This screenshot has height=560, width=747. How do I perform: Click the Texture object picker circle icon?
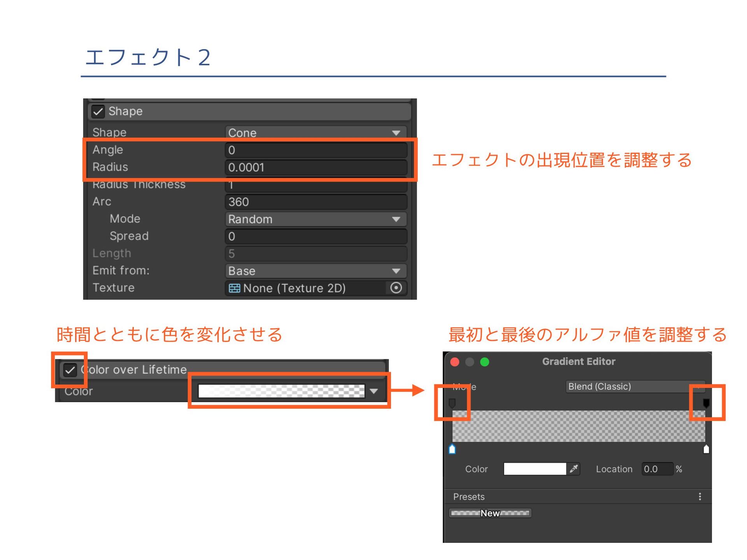pyautogui.click(x=396, y=288)
